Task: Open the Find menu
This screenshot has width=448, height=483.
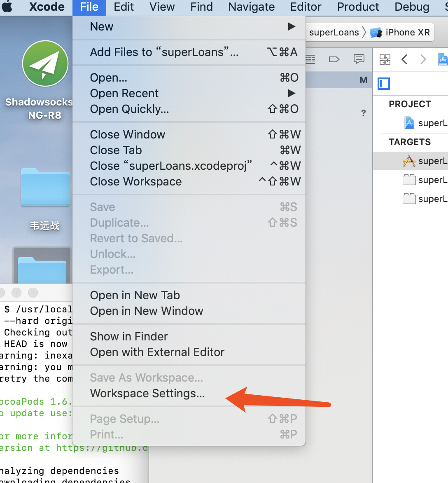Action: pos(201,7)
